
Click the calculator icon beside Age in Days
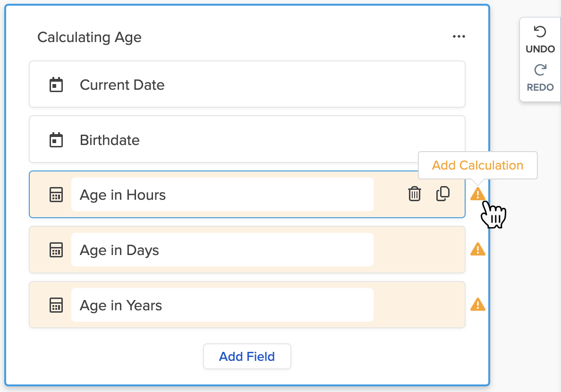(56, 250)
